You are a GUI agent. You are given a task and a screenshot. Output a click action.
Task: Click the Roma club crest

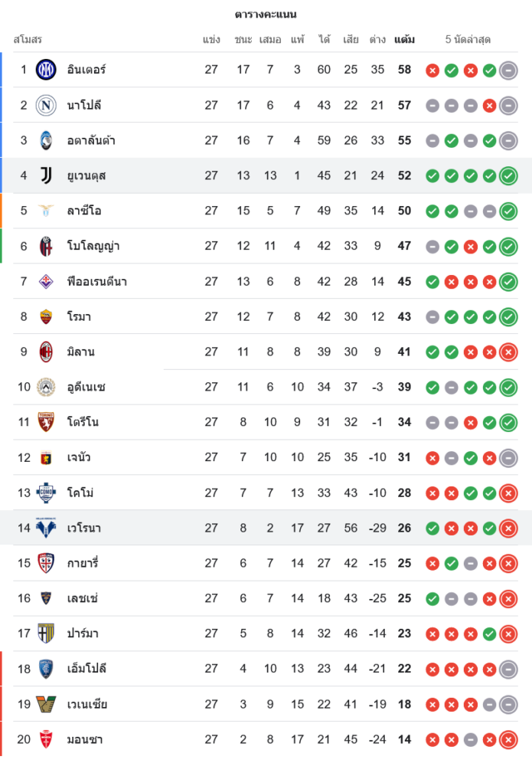(46, 316)
